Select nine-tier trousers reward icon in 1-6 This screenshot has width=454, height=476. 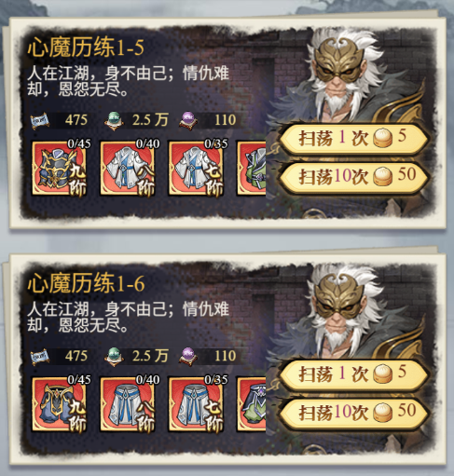(x=59, y=404)
